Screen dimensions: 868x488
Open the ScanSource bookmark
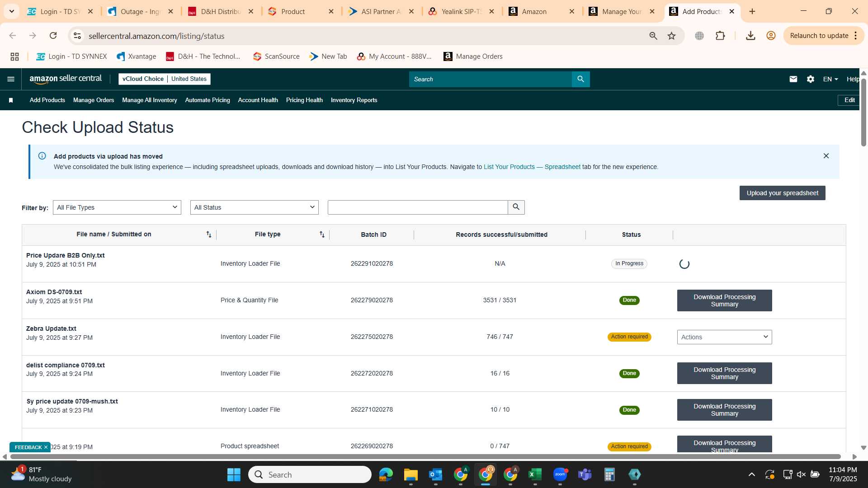click(276, 56)
